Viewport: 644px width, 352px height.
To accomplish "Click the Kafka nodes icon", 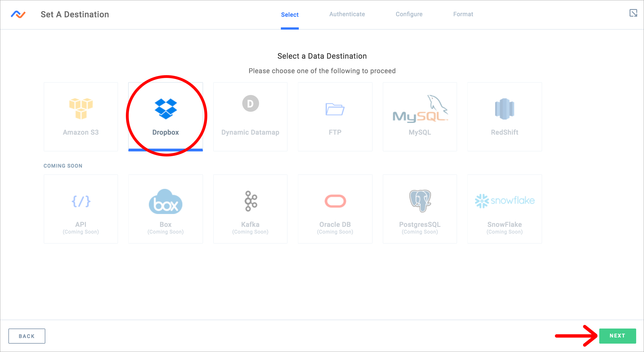I will click(251, 201).
